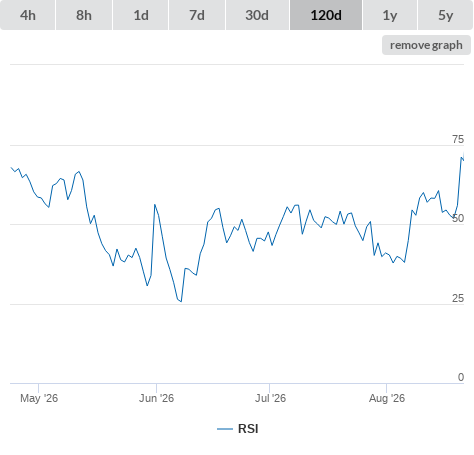Click the Aug '26 axis label
Image resolution: width=474 pixels, height=455 pixels.
click(387, 398)
